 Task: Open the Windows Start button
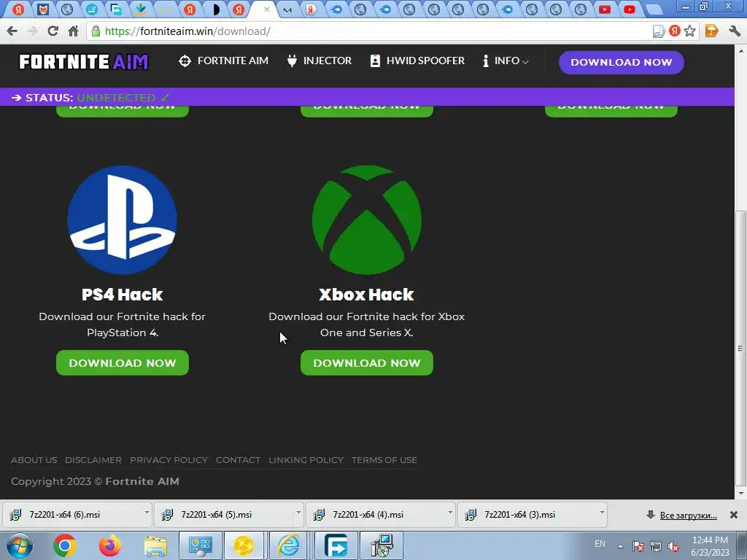point(20,545)
